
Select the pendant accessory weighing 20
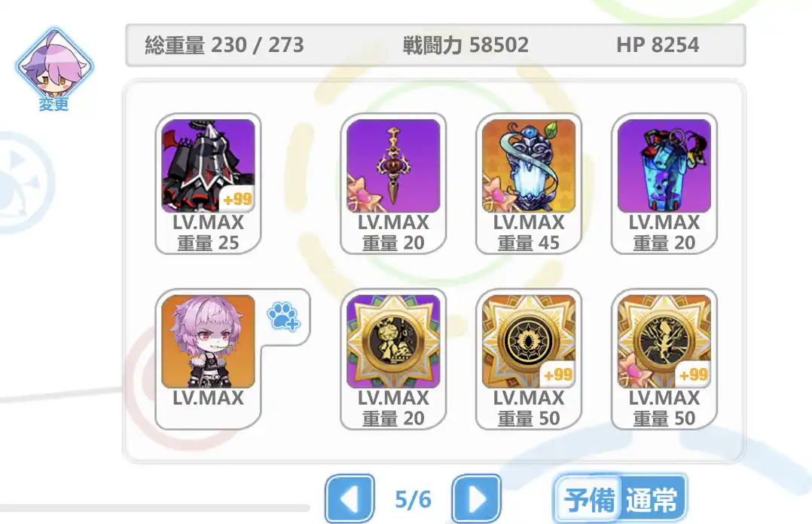(x=393, y=183)
